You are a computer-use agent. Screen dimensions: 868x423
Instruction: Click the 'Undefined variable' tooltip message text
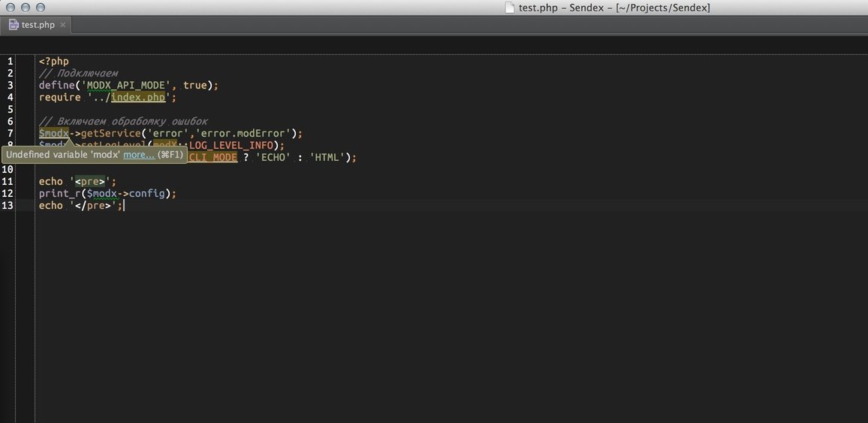[x=63, y=155]
